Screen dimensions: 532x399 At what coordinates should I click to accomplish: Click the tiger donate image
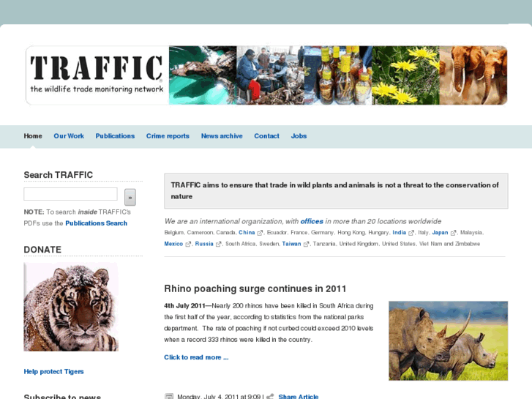[x=71, y=307]
